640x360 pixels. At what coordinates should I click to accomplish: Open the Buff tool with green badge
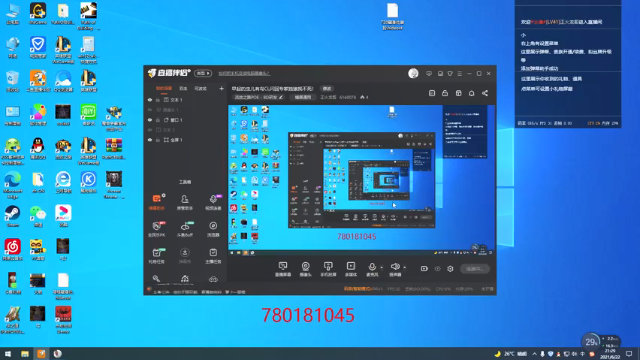click(185, 229)
